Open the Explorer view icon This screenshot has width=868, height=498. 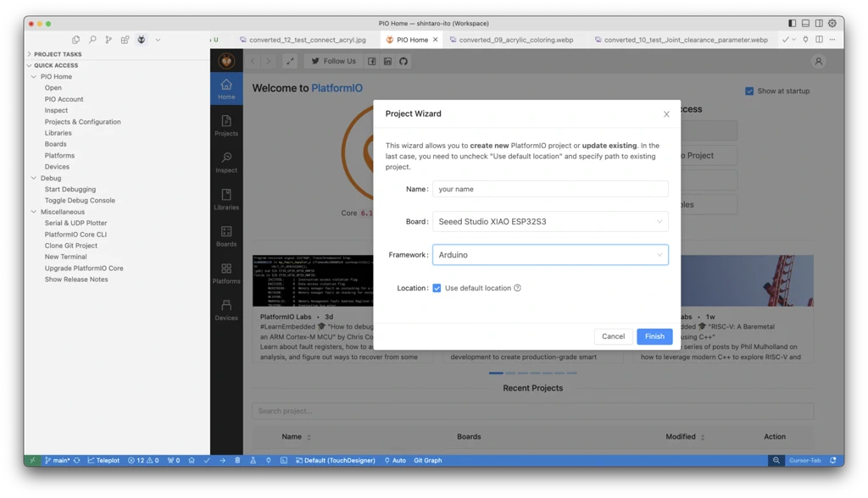(x=75, y=40)
